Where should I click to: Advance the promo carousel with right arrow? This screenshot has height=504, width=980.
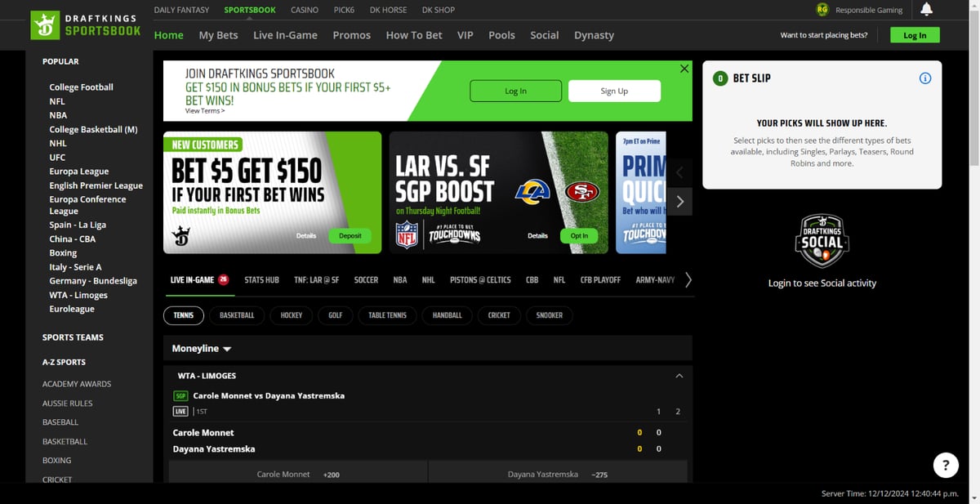click(x=680, y=202)
